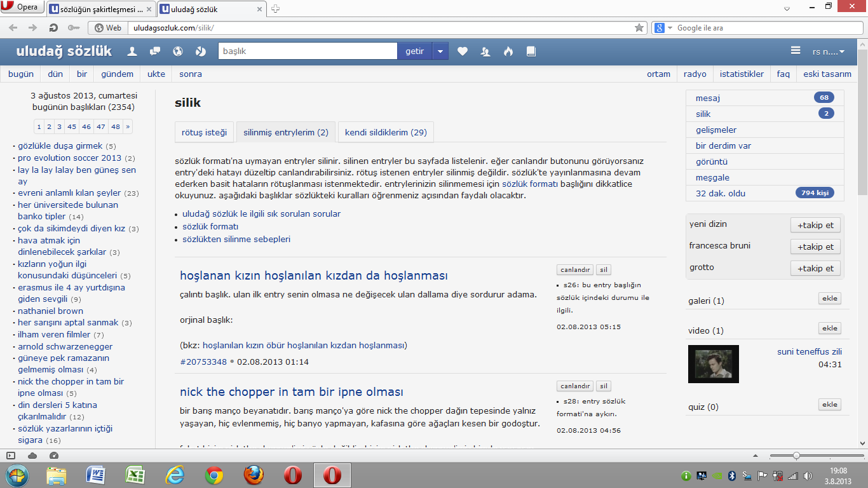Expand the getir button dropdown arrow
868x488 pixels.
(440, 51)
